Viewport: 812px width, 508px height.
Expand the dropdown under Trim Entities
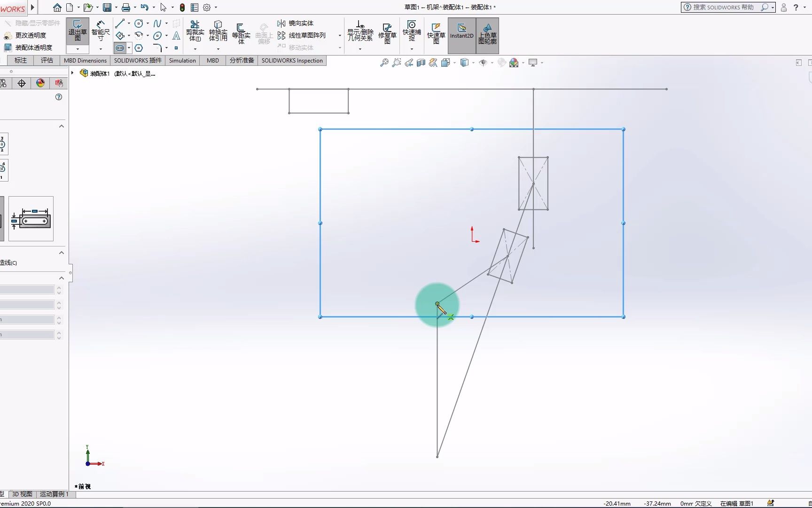(195, 49)
